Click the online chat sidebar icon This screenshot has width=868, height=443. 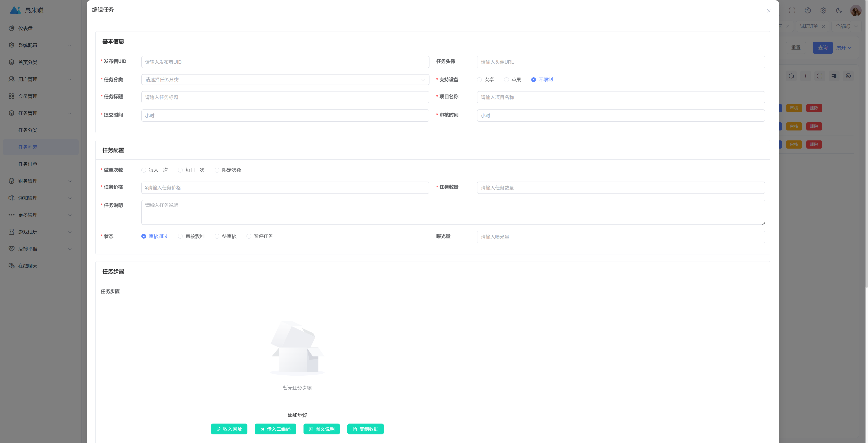[12, 266]
